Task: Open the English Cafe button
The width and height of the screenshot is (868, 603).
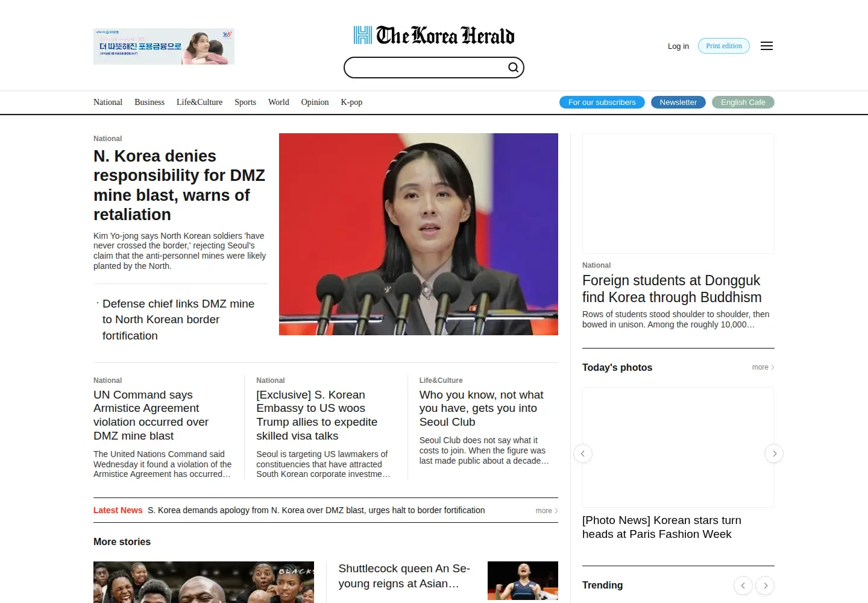Action: 743,102
